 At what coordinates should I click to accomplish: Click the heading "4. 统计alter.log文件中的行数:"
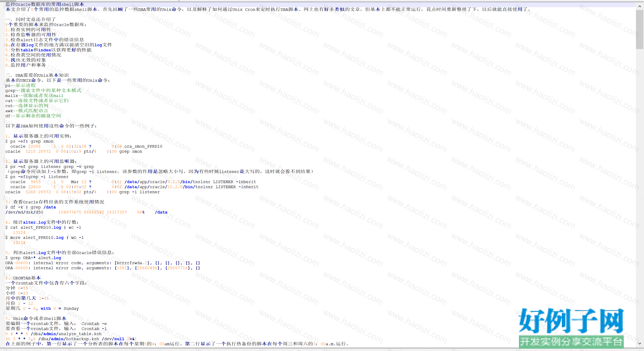coord(42,222)
